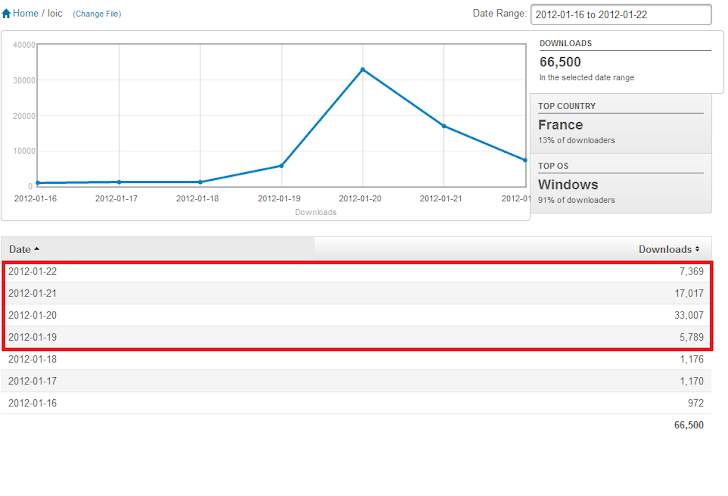Click the 2012-01-20 row with 33,007 downloads
728x496 pixels.
357,316
